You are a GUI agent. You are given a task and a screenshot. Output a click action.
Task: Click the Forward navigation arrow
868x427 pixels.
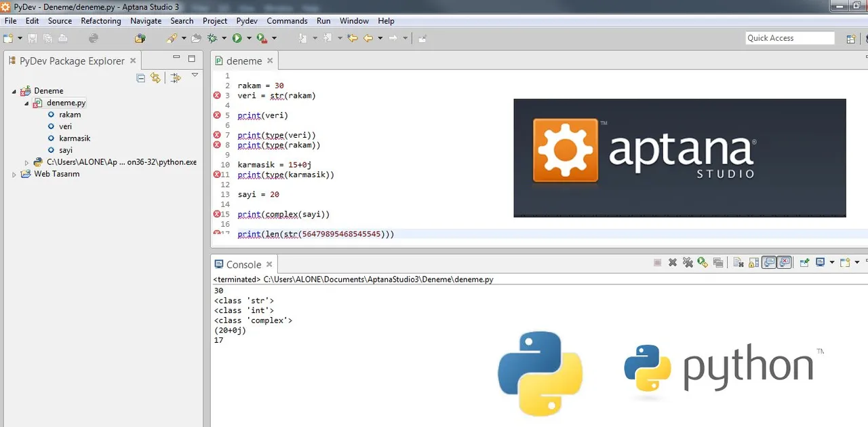coord(393,38)
